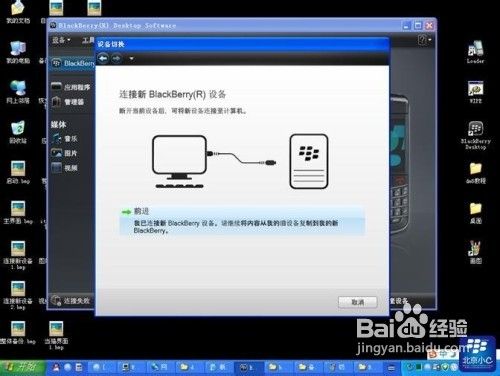Screen dimensions: 500x376
Task: Click the Windows 开始 Start button
Action: pyautogui.click(x=22, y=368)
